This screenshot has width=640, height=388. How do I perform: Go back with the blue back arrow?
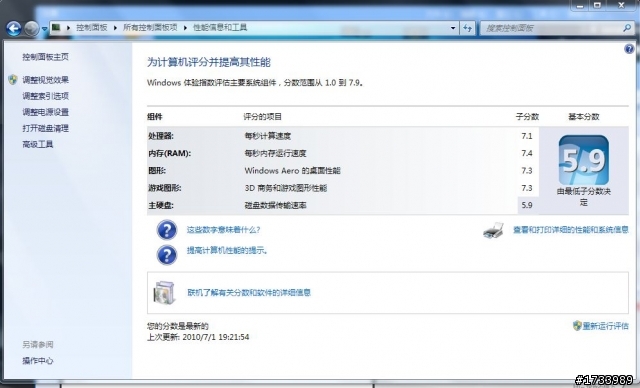[13, 28]
